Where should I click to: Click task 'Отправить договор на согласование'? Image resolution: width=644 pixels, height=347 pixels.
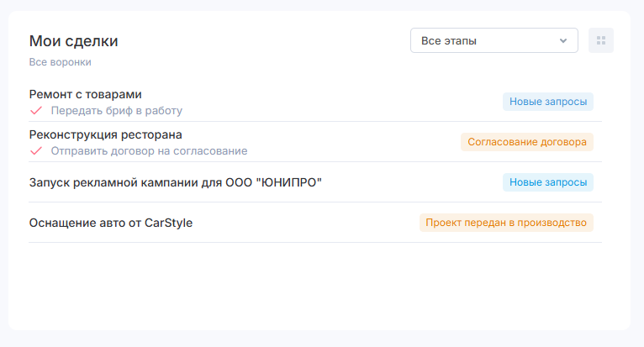tap(149, 151)
